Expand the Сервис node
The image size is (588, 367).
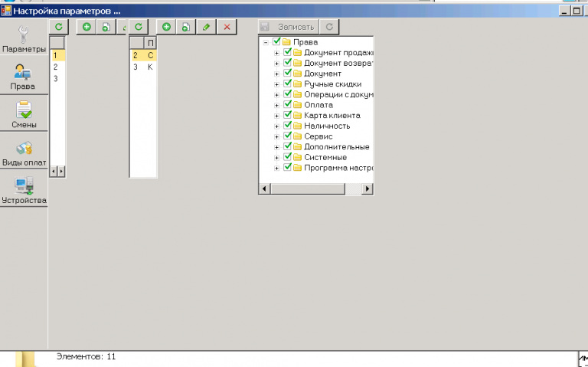[x=276, y=137]
